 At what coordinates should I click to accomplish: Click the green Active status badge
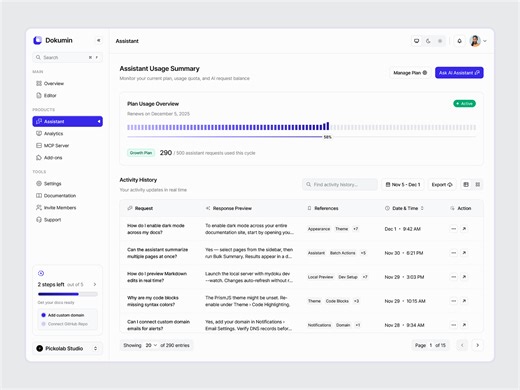[x=464, y=104]
